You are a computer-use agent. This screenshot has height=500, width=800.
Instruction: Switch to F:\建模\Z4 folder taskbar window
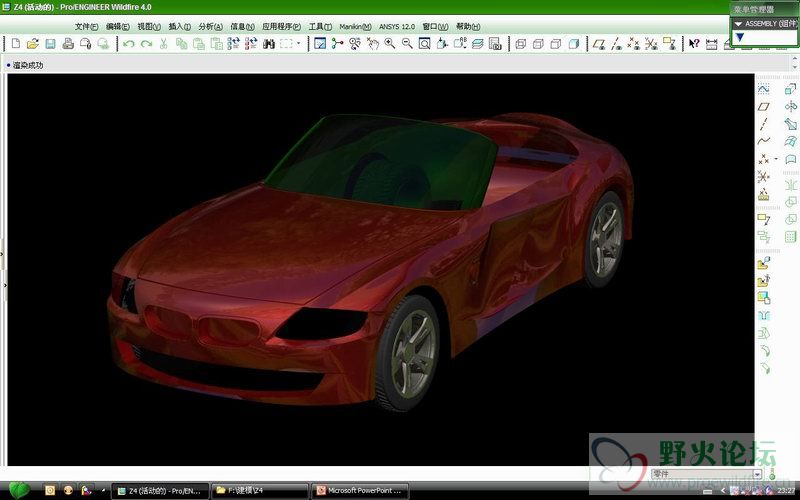[260, 491]
